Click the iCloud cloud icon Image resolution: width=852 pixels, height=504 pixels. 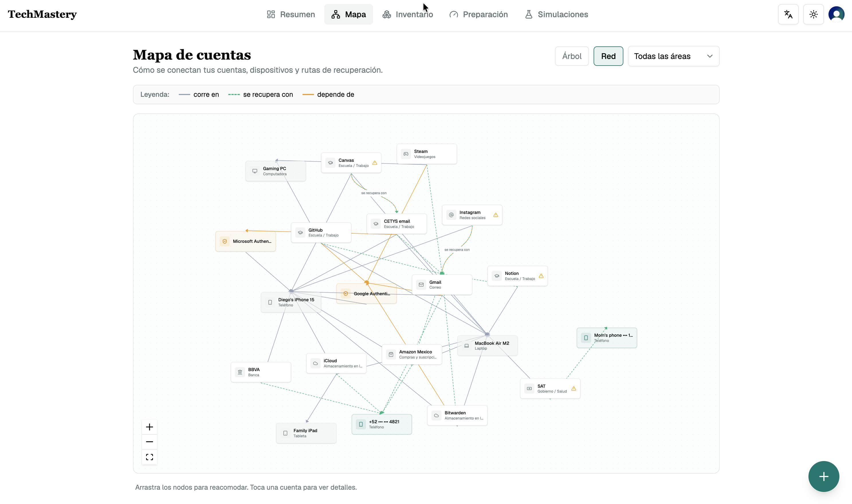[316, 363]
